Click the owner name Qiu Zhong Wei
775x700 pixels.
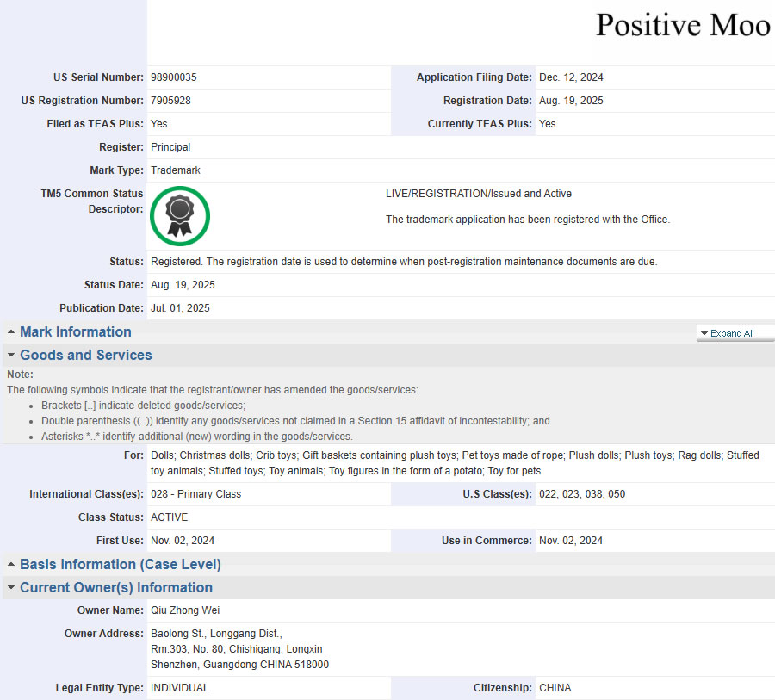185,610
